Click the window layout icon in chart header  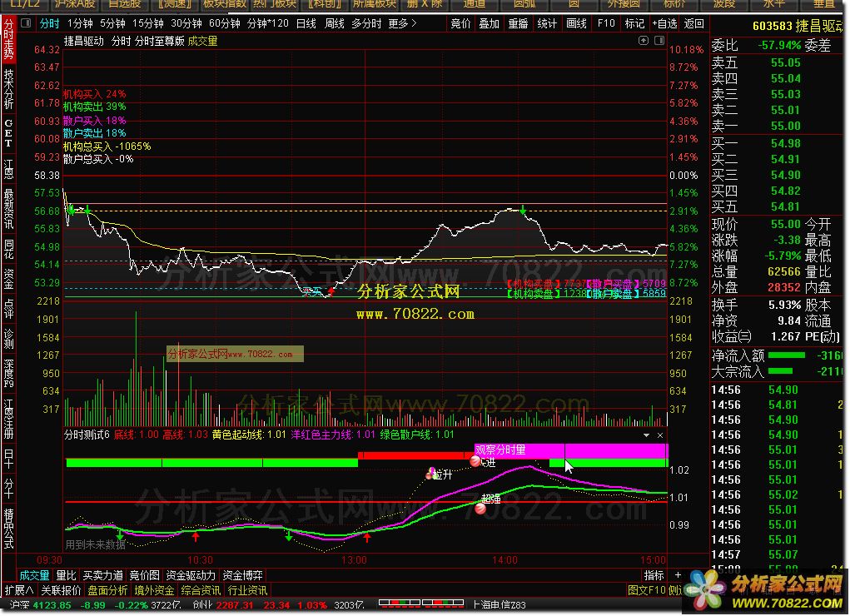click(659, 41)
